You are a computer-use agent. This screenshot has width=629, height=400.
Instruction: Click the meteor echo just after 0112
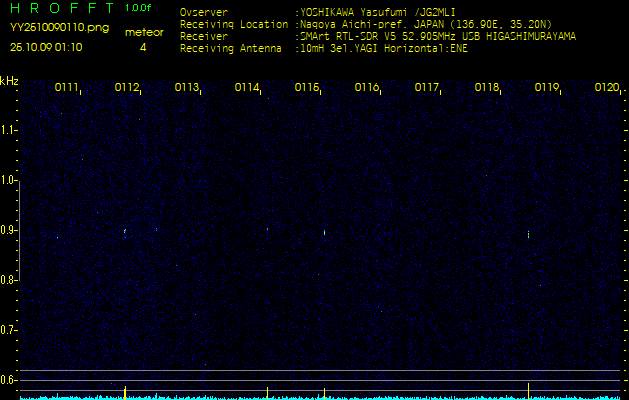[x=125, y=232]
